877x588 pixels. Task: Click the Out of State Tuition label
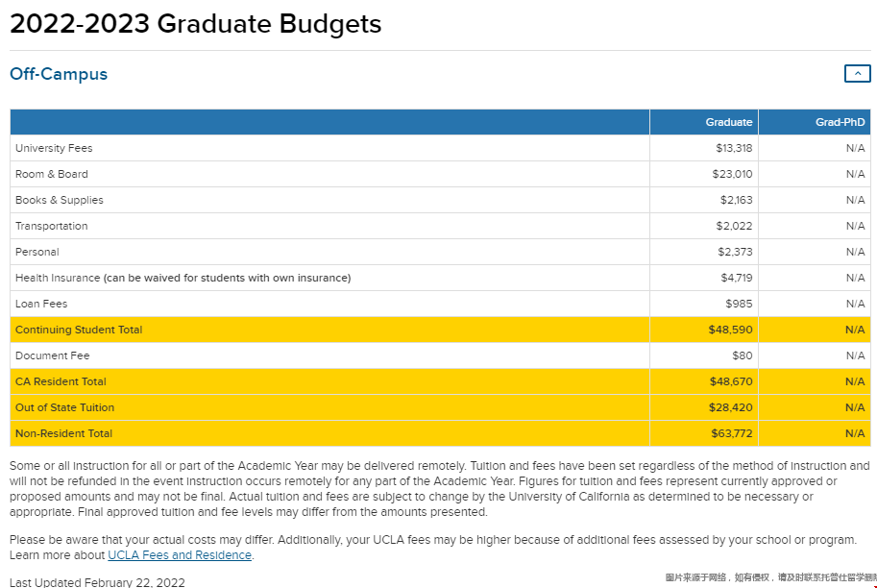coord(64,407)
